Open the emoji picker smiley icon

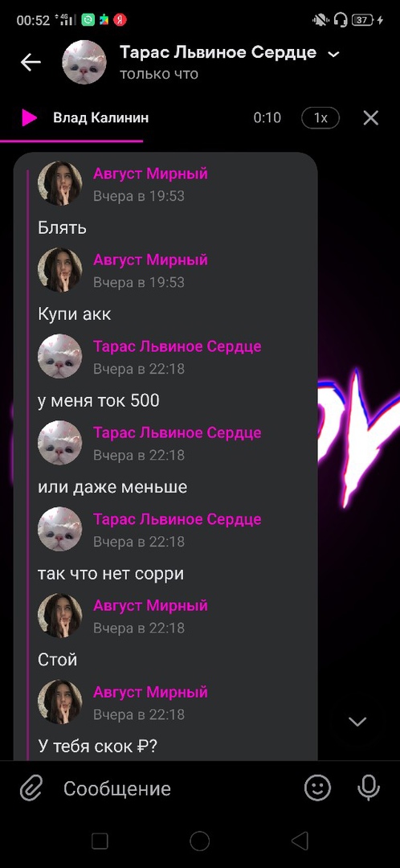317,788
